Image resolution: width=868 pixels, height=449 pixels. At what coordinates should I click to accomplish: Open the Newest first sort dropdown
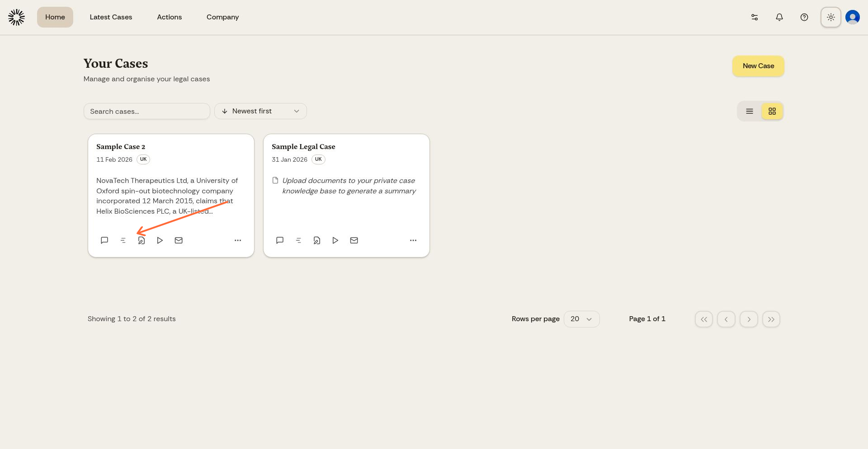coord(260,111)
